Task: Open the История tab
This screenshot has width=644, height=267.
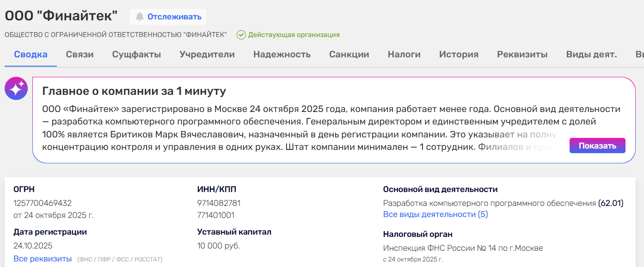Action: (x=459, y=55)
